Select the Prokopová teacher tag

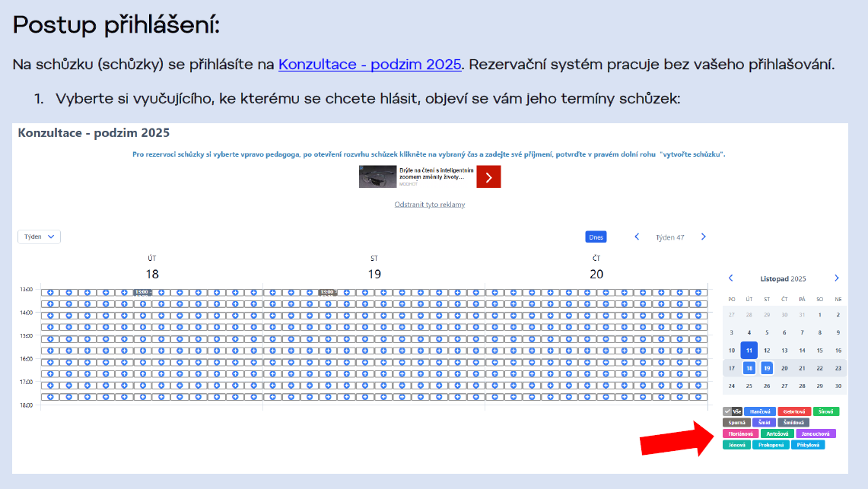point(771,445)
